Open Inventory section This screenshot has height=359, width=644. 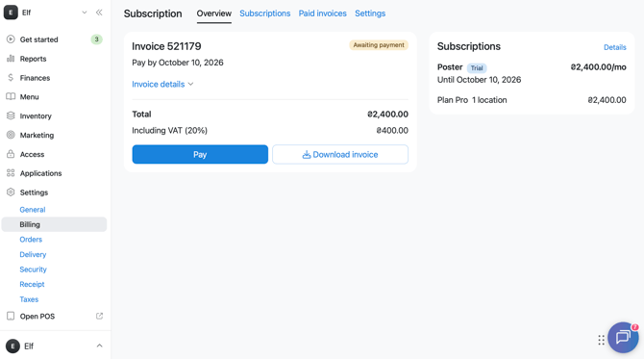pos(36,115)
